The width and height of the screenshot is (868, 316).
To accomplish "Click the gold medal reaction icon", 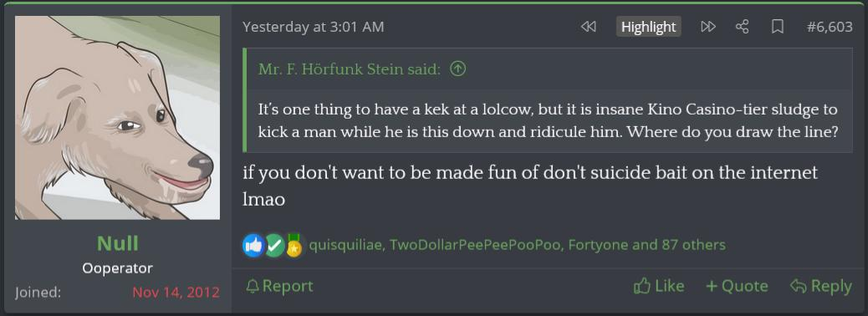I will pos(294,245).
